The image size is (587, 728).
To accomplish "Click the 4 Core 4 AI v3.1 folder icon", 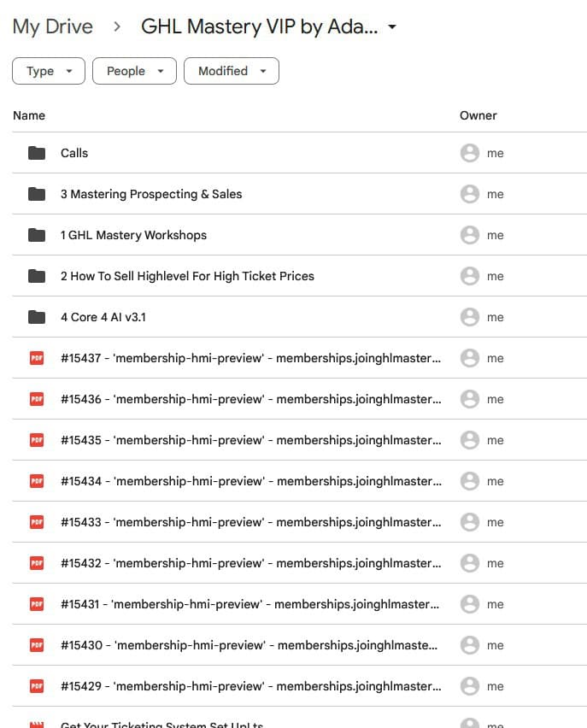I will [37, 317].
